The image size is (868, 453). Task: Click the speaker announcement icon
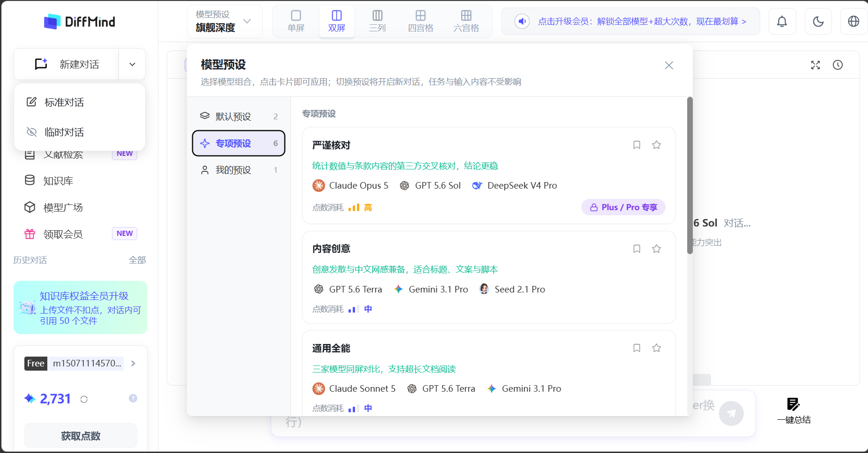pos(522,22)
